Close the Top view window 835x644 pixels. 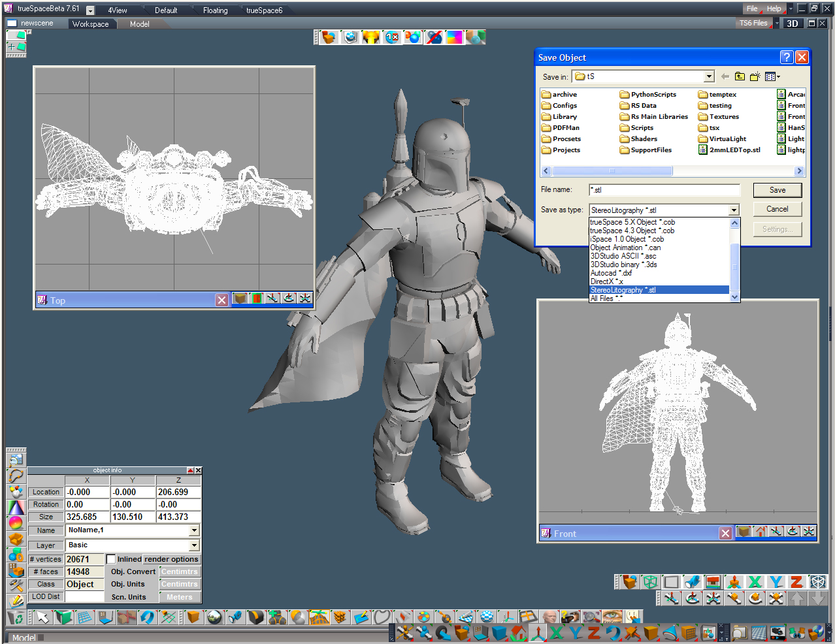(222, 300)
